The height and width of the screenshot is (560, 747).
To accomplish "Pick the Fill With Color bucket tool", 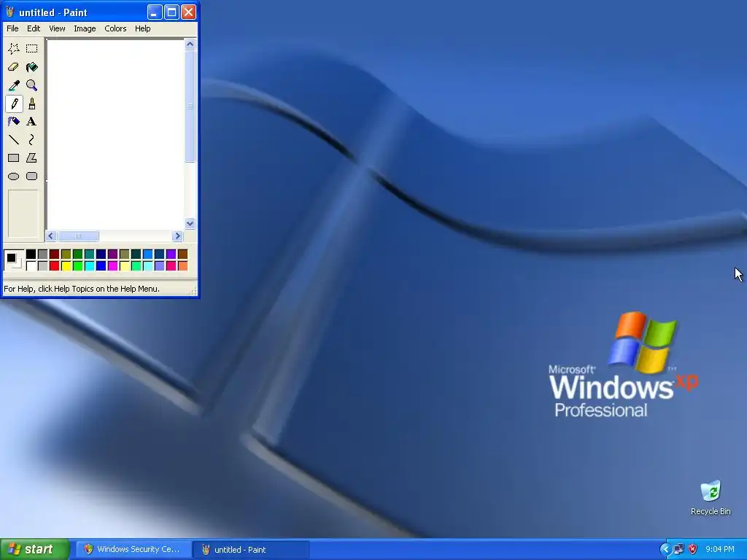I will click(32, 67).
